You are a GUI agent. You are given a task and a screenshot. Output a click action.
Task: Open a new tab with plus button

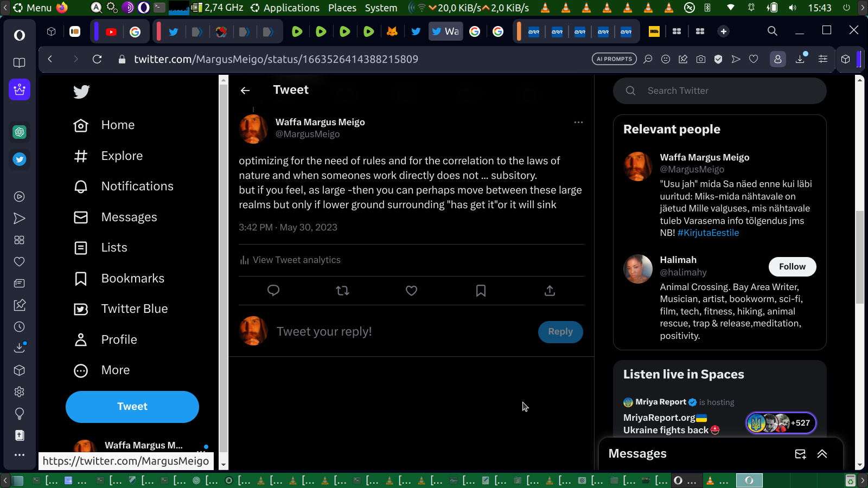723,31
